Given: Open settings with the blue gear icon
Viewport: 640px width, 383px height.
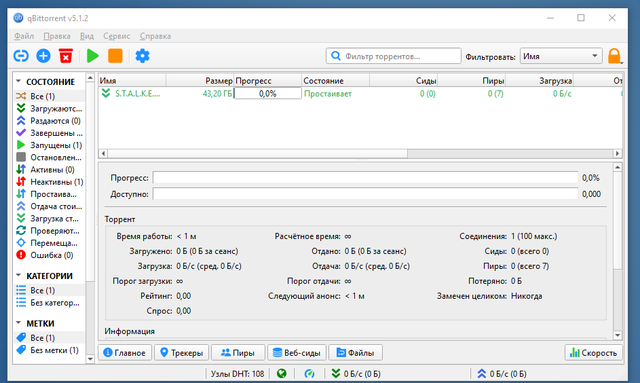Looking at the screenshot, I should (142, 56).
